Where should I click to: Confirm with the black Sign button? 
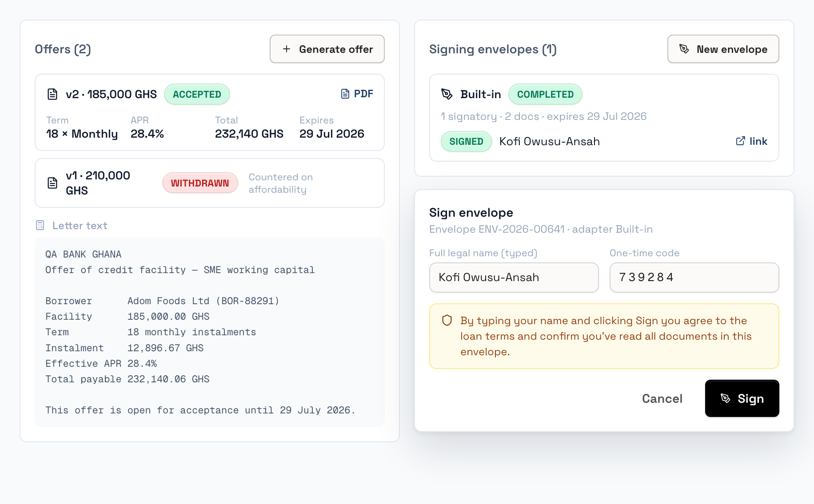pos(742,398)
